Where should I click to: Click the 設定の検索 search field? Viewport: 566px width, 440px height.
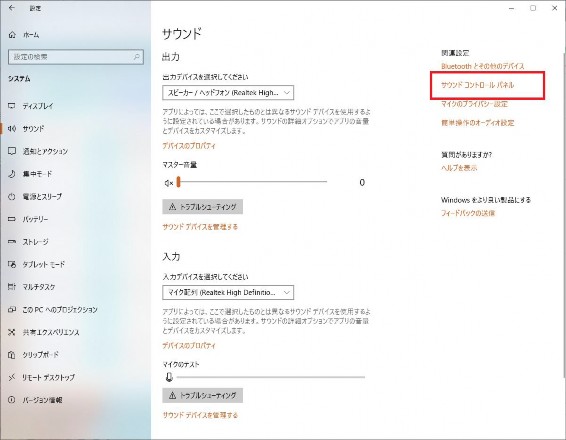point(76,57)
